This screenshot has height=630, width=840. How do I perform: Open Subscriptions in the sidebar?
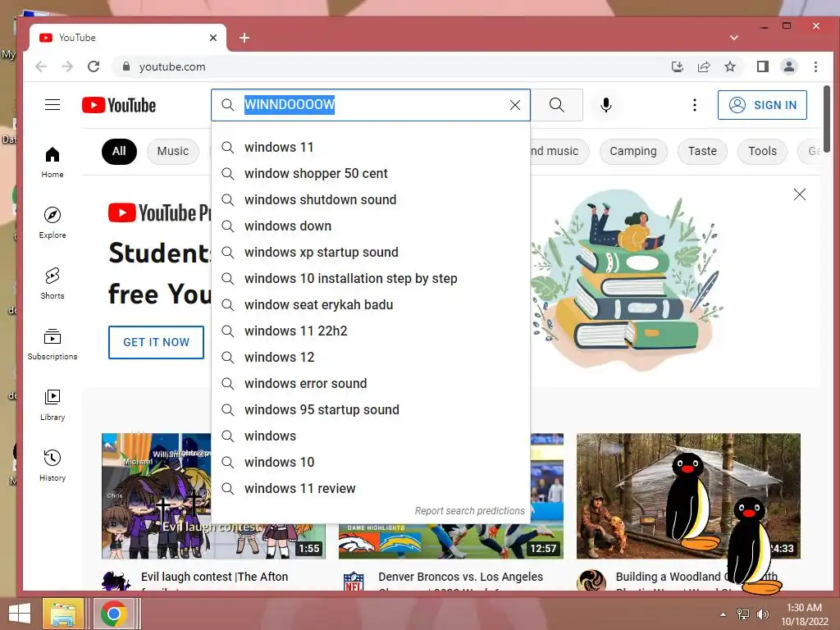52,344
